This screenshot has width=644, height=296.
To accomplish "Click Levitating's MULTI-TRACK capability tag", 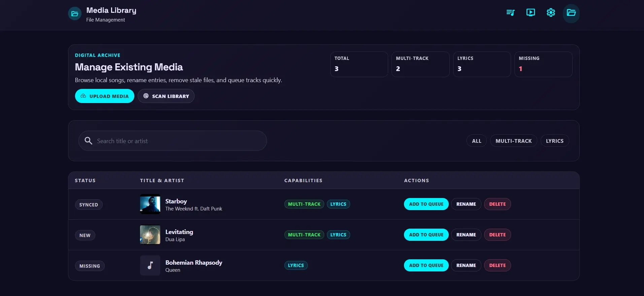I will click(x=304, y=235).
